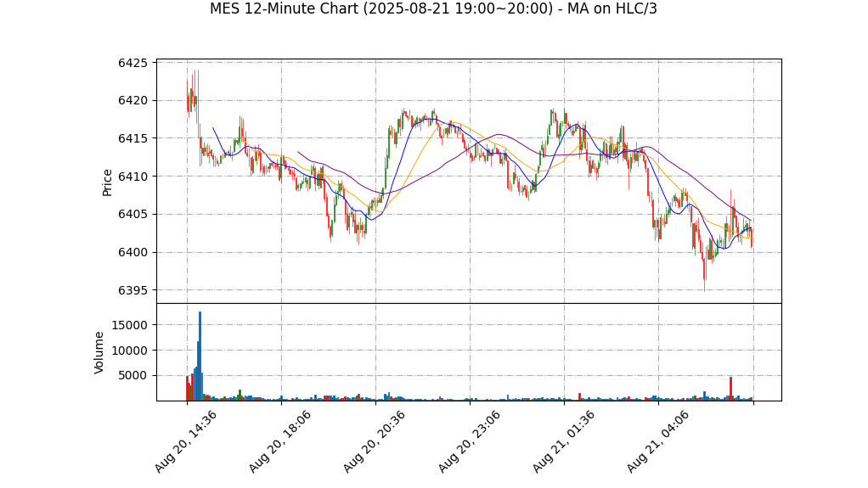The width and height of the screenshot is (868, 488).
Task: Click the 6415 price axis label
Action: [x=132, y=138]
